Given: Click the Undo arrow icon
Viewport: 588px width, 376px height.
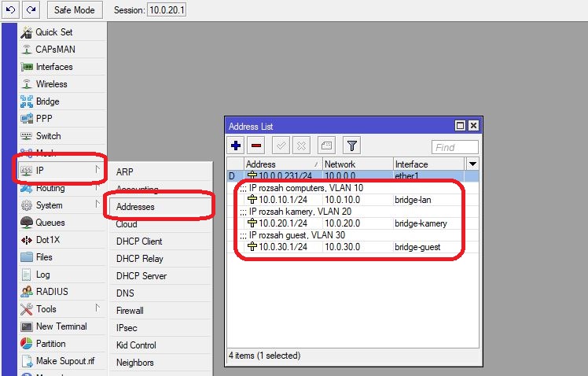Looking at the screenshot, I should click(10, 10).
